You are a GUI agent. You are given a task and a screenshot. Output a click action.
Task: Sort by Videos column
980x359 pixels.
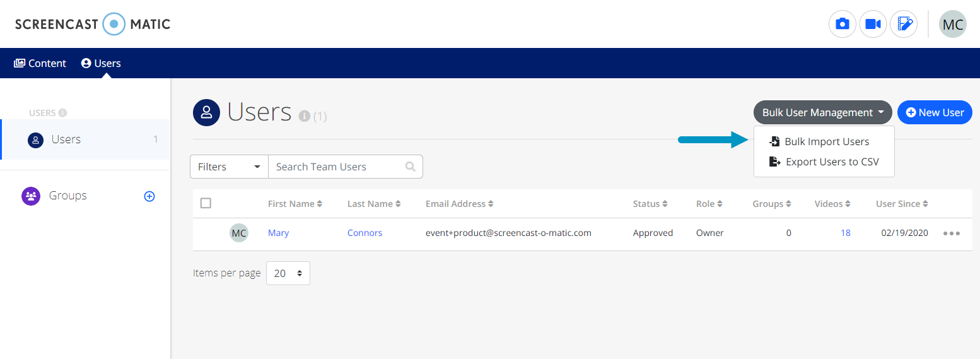[x=832, y=204]
